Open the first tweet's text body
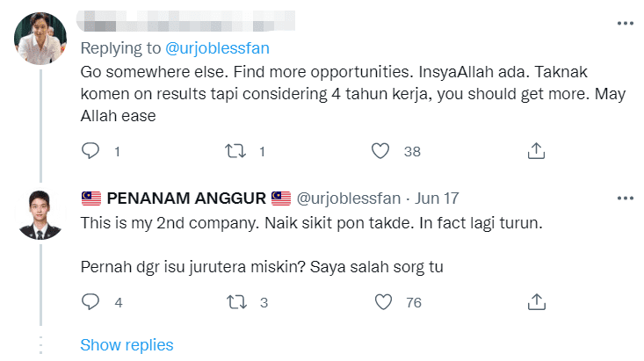Image resolution: width=644 pixels, height=361 pixels. pyautogui.click(x=353, y=94)
